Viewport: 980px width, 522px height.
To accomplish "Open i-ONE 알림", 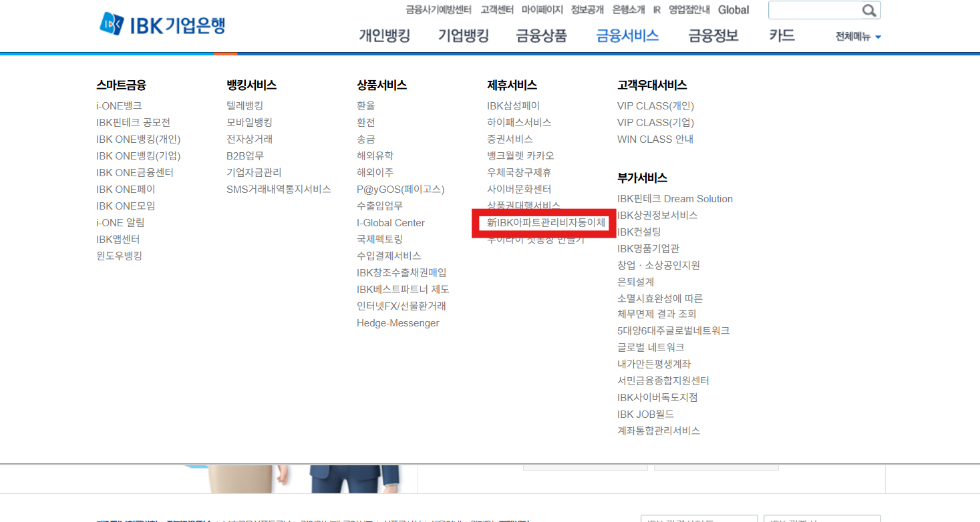I will coord(120,222).
